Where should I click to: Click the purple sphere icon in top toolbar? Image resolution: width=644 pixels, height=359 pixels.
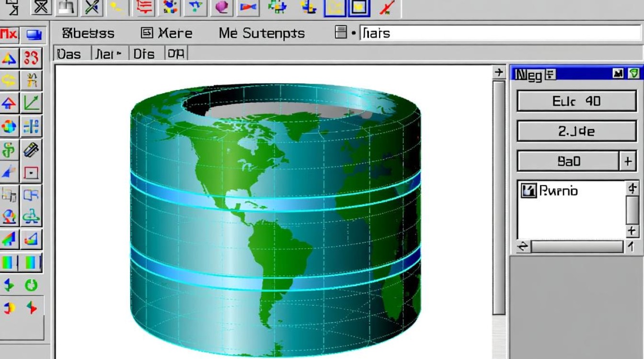222,7
